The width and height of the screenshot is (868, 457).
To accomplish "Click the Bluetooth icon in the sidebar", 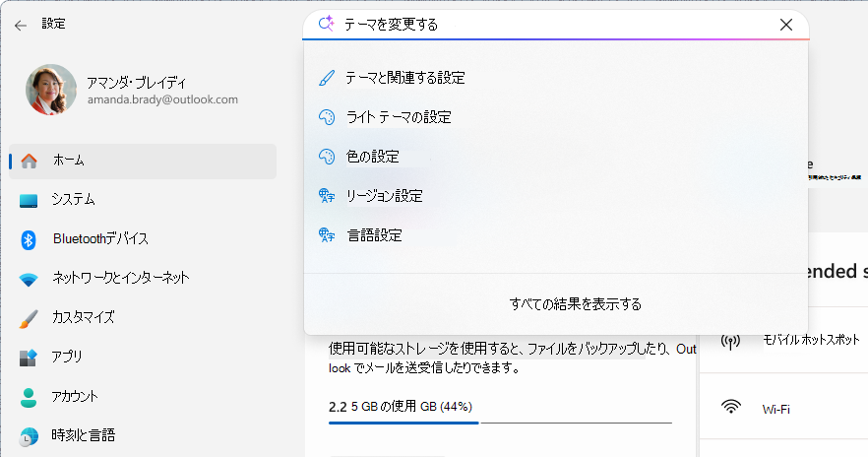I will tap(29, 240).
